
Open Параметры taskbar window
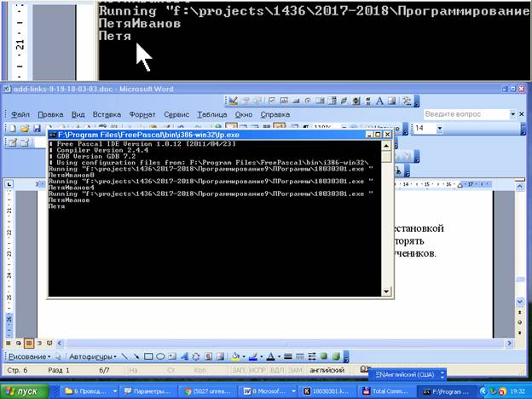click(149, 391)
